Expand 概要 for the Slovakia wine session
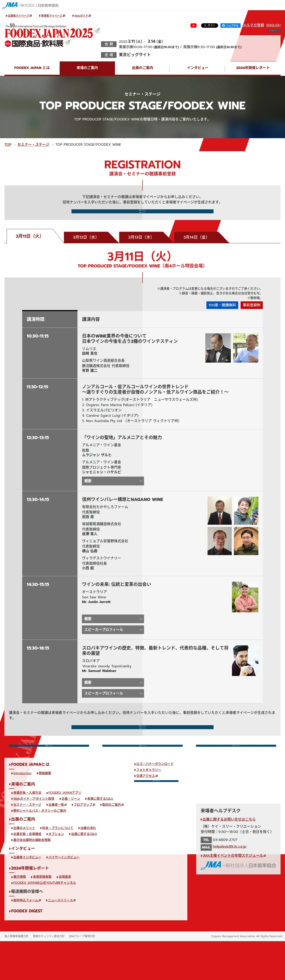The image size is (285, 980). (113, 683)
